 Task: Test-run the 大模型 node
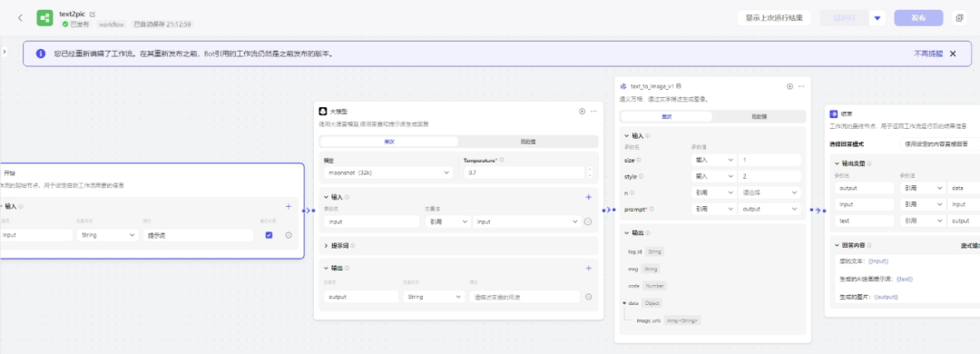(x=582, y=112)
